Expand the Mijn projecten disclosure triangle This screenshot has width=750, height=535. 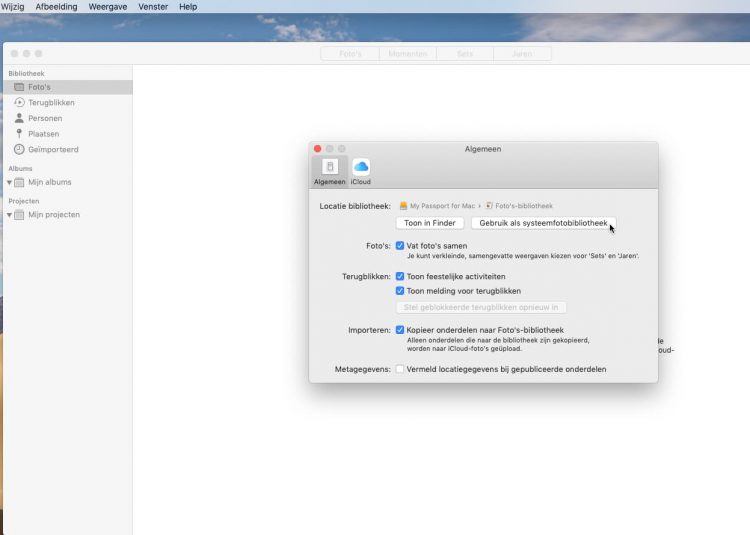tap(9, 215)
